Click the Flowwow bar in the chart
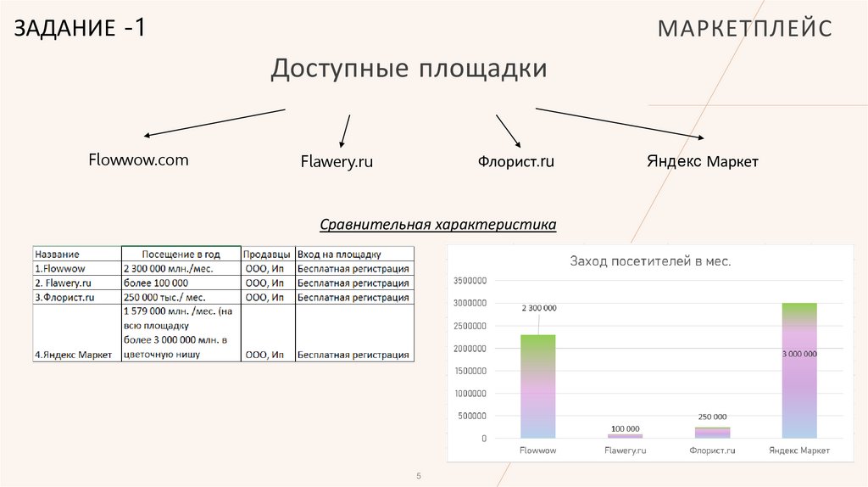Viewport: 868px width, 487px height. 538,386
